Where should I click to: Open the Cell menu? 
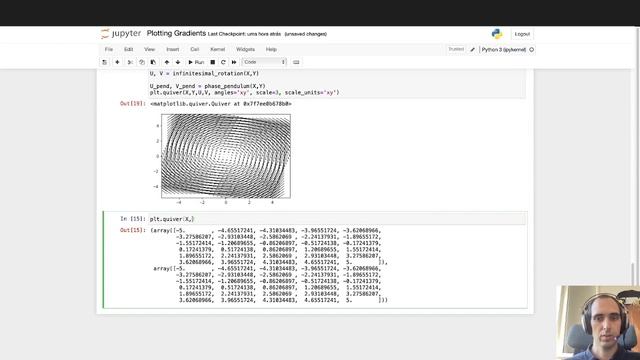click(x=195, y=49)
